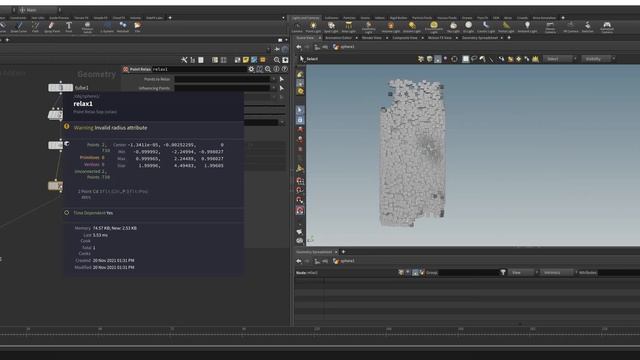Click the group selection arrow beside Points to Relax
640x360 pixels.
coord(282,79)
